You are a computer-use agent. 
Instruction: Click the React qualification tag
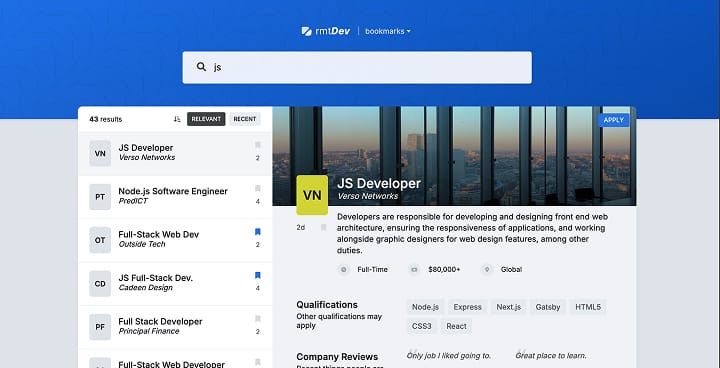[x=456, y=326]
